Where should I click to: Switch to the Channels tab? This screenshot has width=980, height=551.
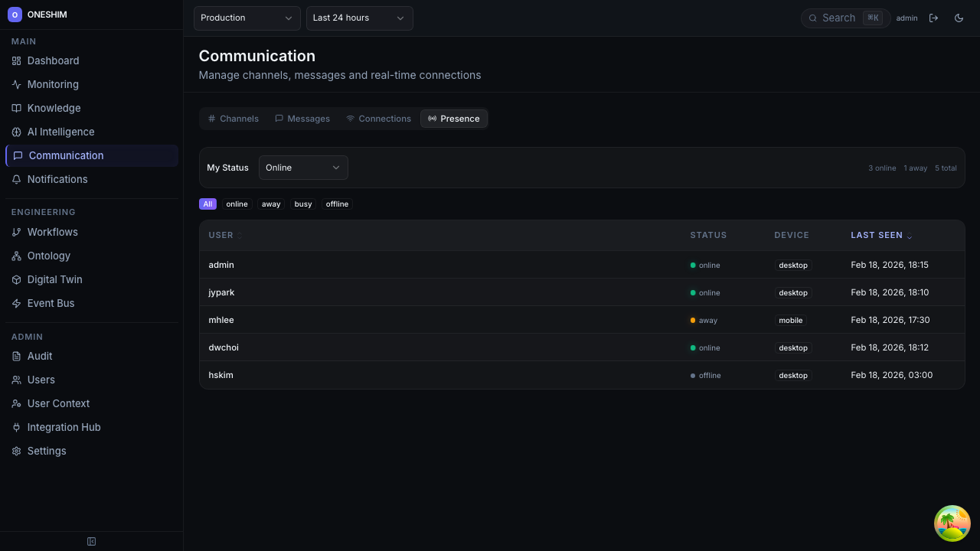[234, 119]
